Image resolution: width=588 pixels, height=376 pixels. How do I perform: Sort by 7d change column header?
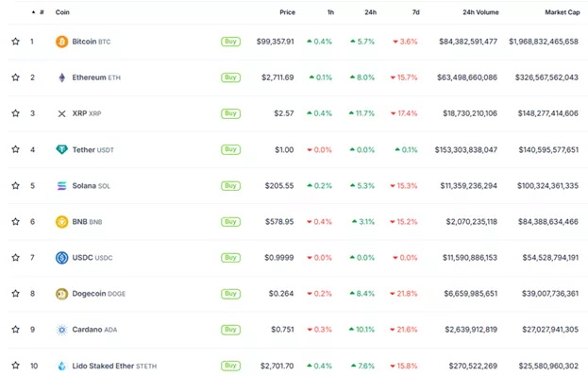(416, 12)
